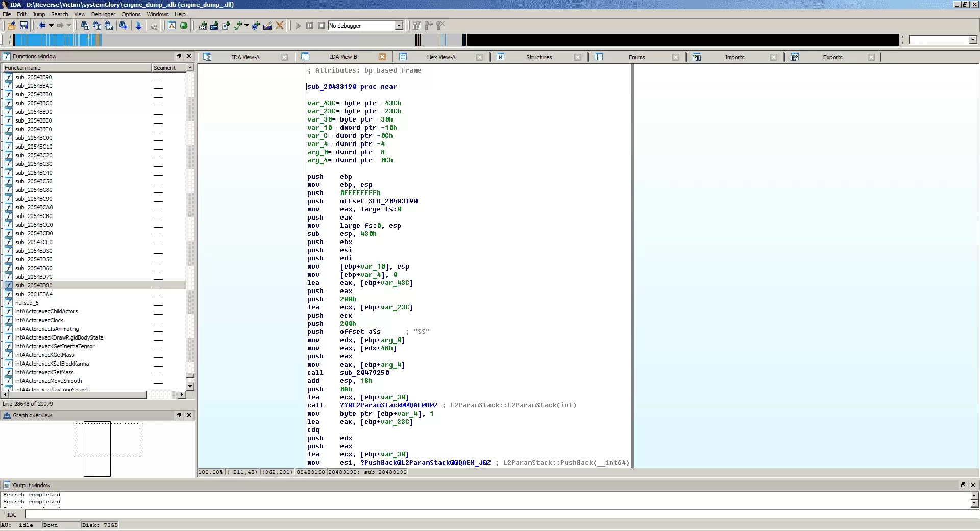Viewport: 980px width, 531px height.
Task: Expand the dropdown next to struct icon
Action: (247, 26)
